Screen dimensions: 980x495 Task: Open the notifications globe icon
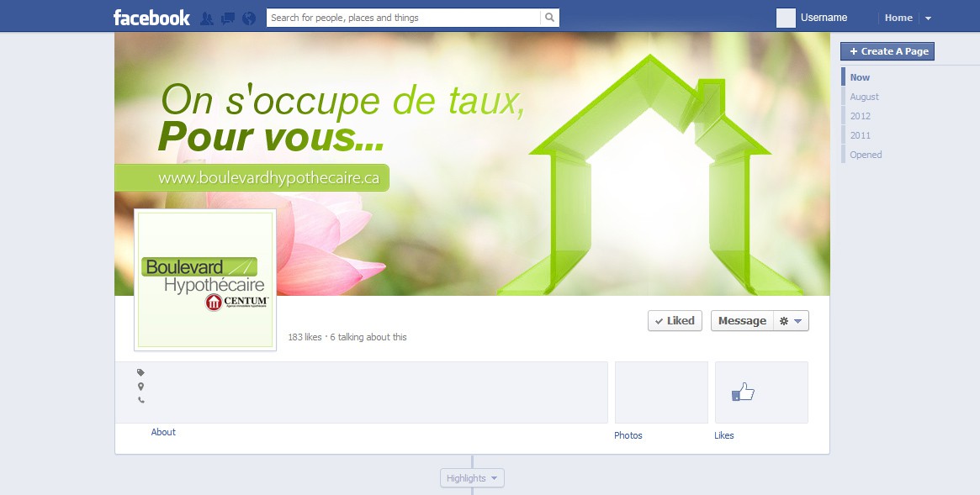click(249, 18)
